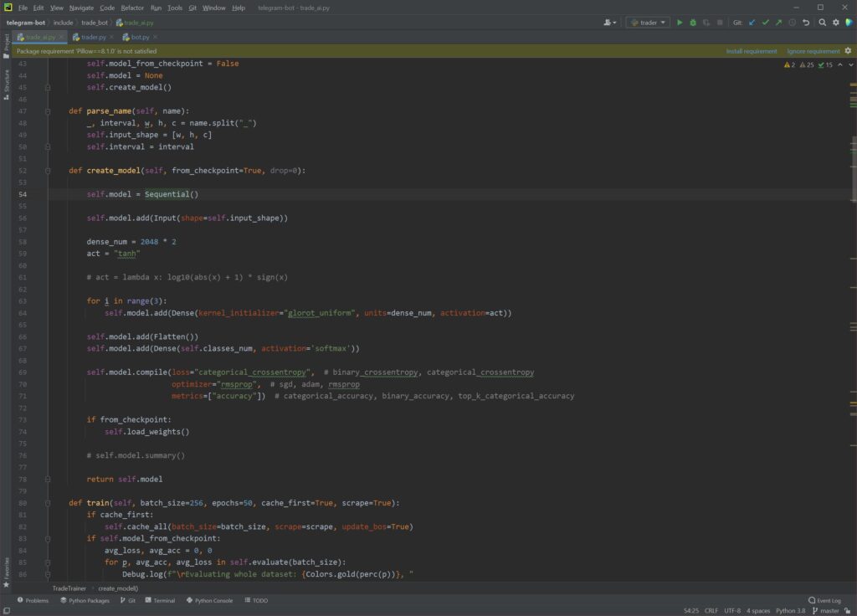This screenshot has width=857, height=616.
Task: Open the Event Log
Action: click(x=824, y=600)
